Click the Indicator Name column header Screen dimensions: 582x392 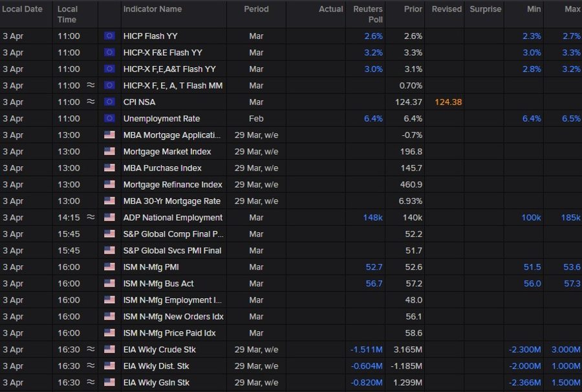tap(153, 9)
